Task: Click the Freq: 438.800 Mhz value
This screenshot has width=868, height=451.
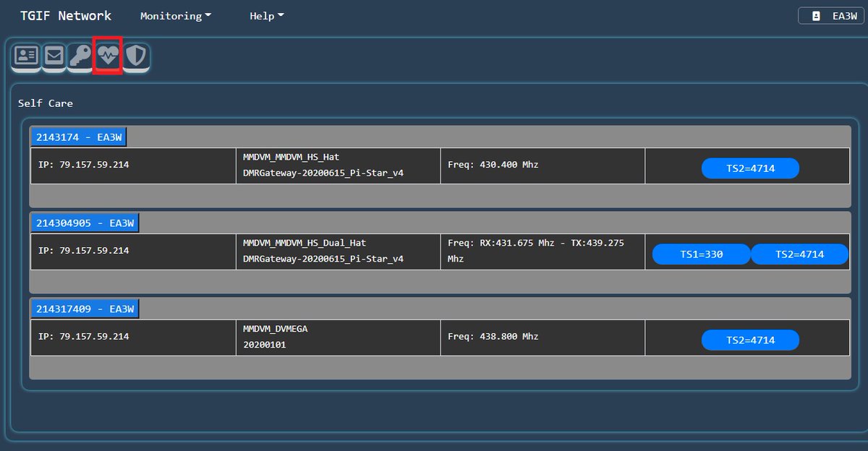Action: pyautogui.click(x=493, y=337)
